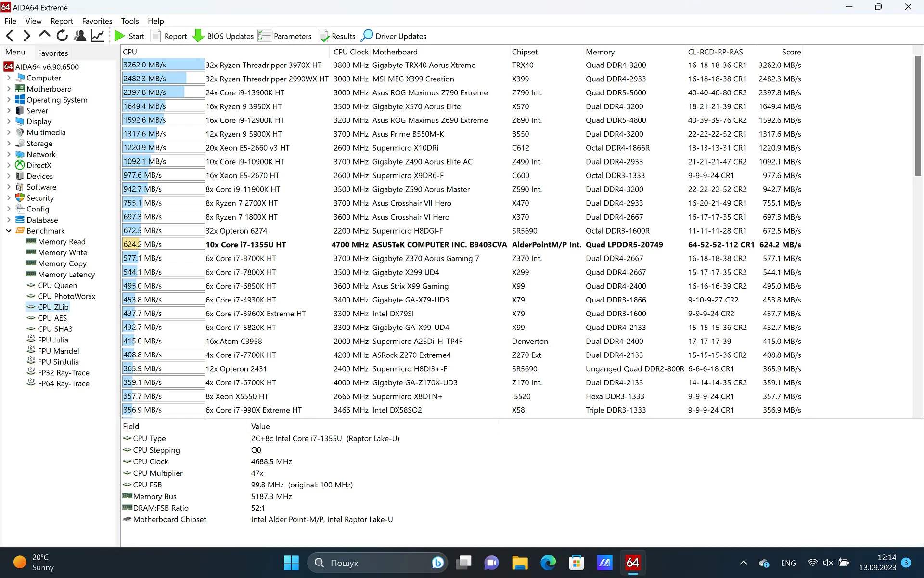Start the benchmark with the green play icon
This screenshot has height=578, width=924.
(119, 36)
